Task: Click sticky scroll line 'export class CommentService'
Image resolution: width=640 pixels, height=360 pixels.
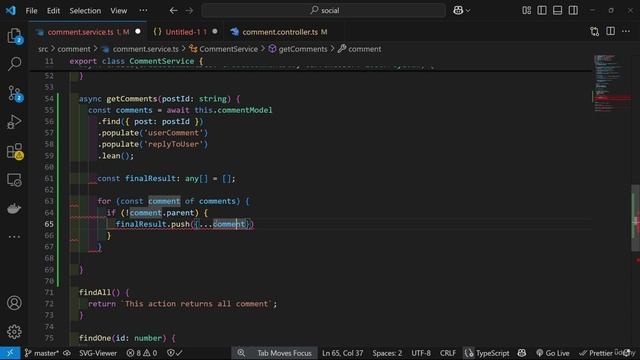Action: (136, 61)
